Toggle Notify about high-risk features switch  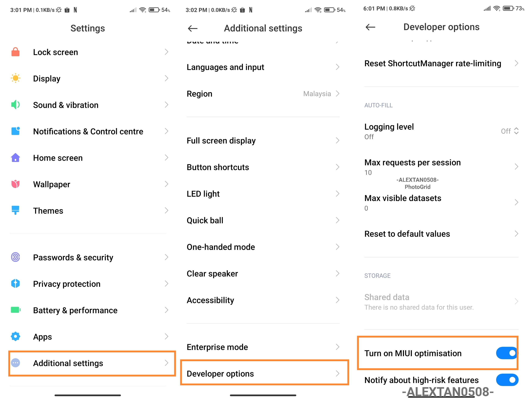click(x=507, y=380)
